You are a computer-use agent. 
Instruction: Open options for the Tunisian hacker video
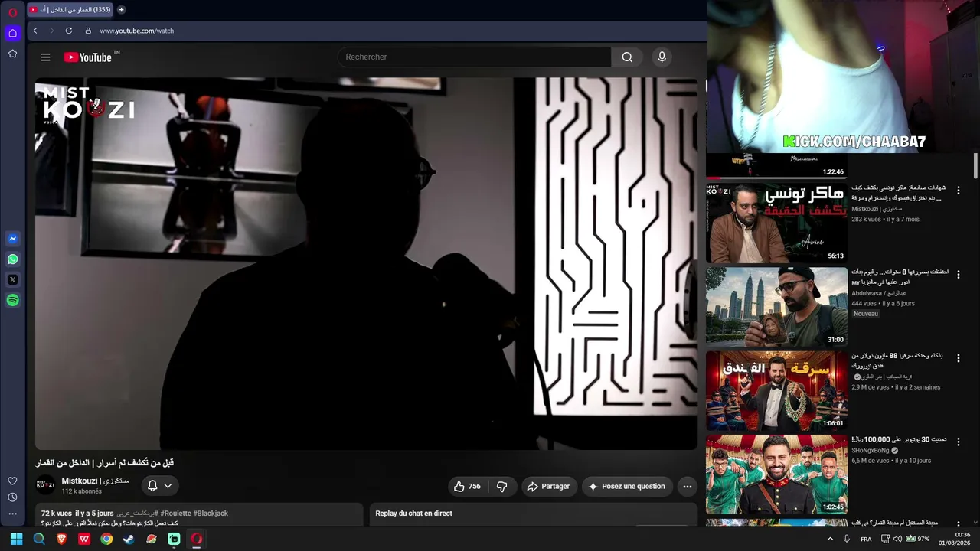coord(958,190)
